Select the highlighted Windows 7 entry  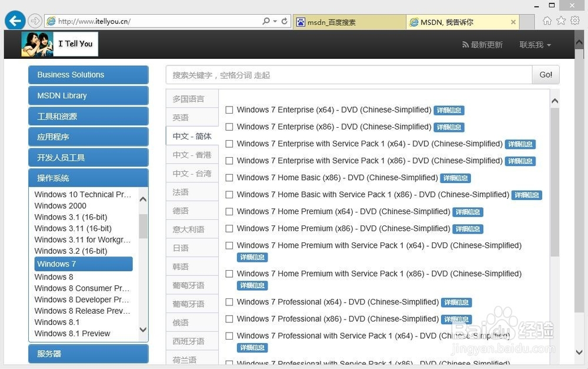(83, 264)
